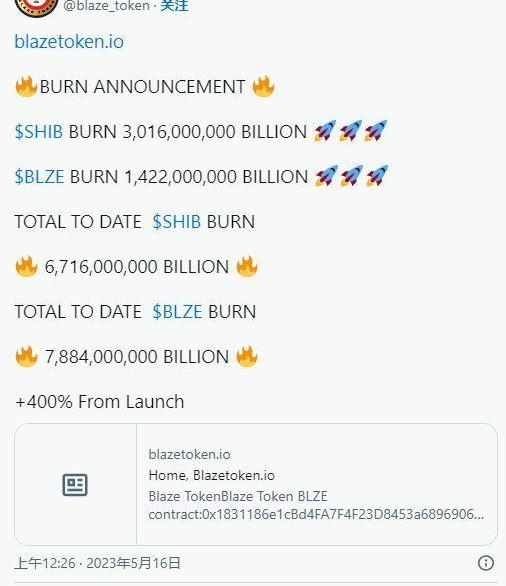Viewport: 506px width, 586px height.
Task: Click the $SHIB cashtag in burn line
Action: click(x=39, y=132)
